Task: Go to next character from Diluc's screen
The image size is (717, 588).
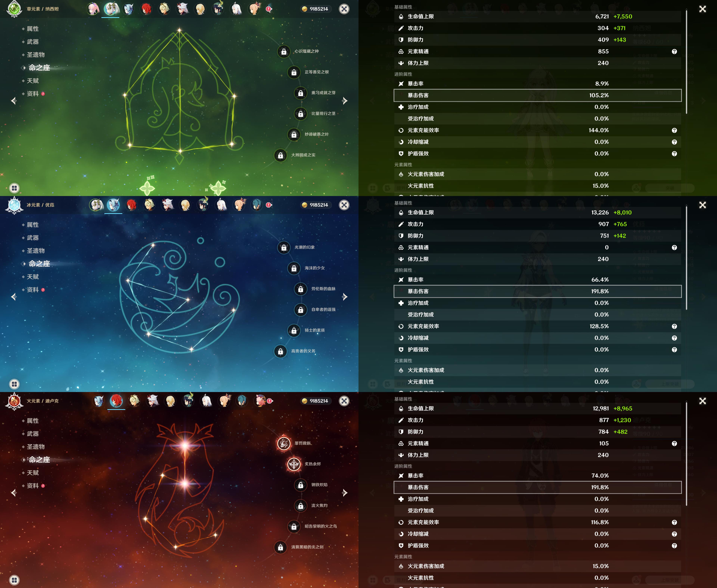Action: (x=345, y=492)
